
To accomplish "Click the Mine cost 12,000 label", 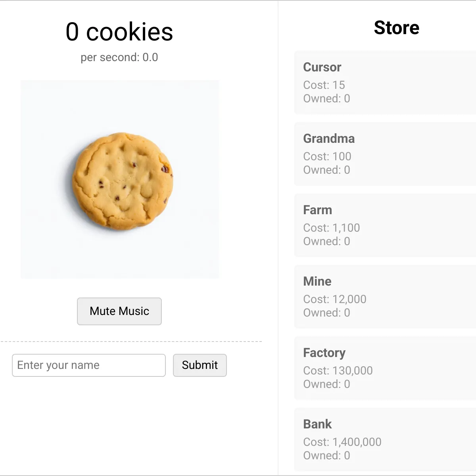I will 335,299.
